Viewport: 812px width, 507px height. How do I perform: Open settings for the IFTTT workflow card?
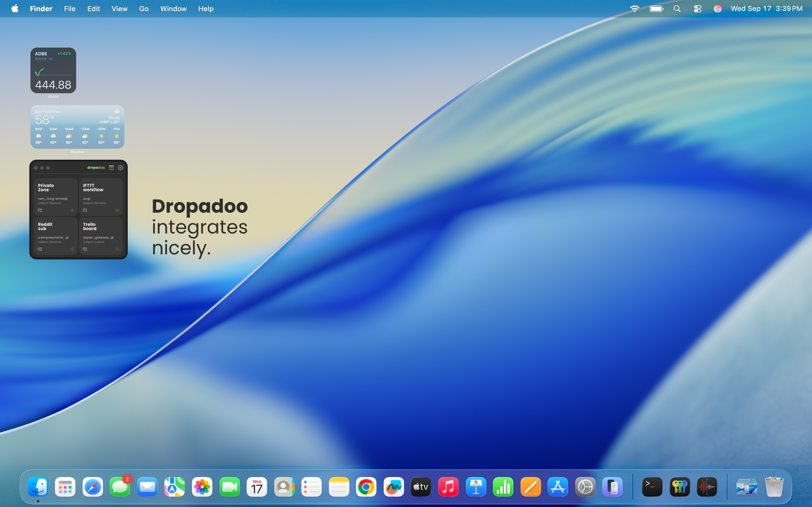[118, 210]
